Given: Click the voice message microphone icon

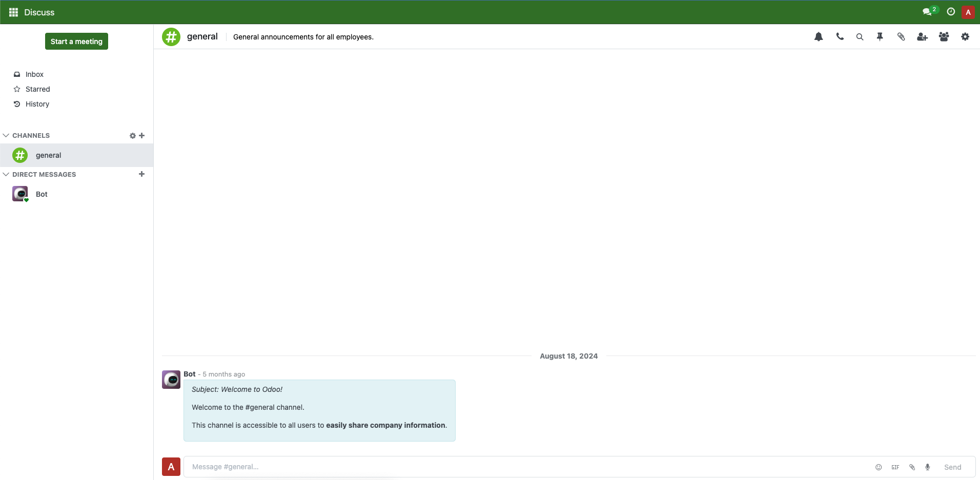Looking at the screenshot, I should pyautogui.click(x=928, y=467).
